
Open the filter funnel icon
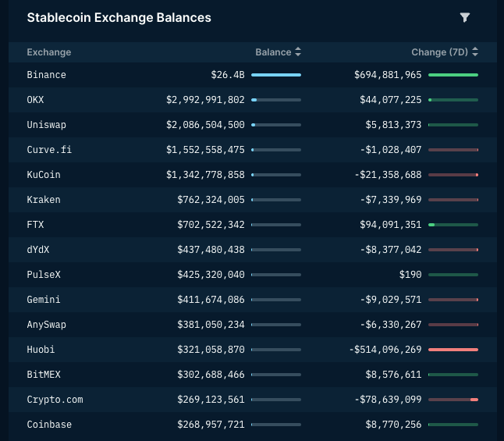point(465,18)
